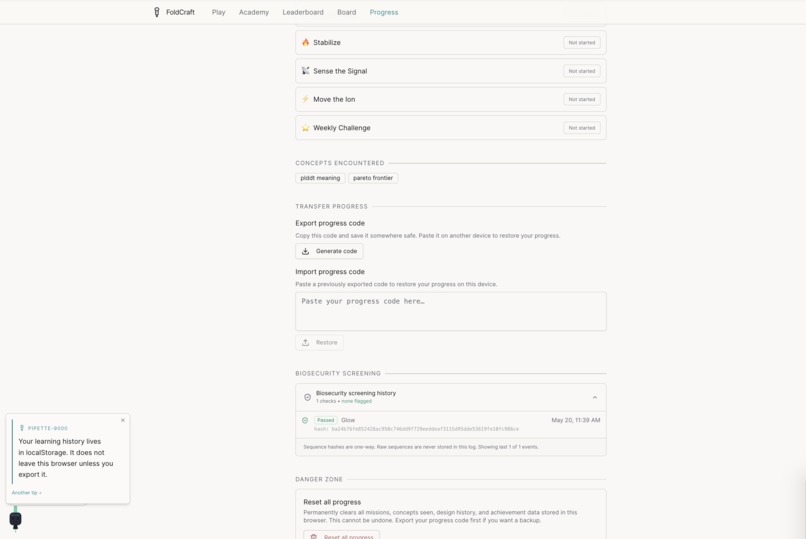The image size is (806, 539).
Task: Click the none flagged status text
Action: 356,401
